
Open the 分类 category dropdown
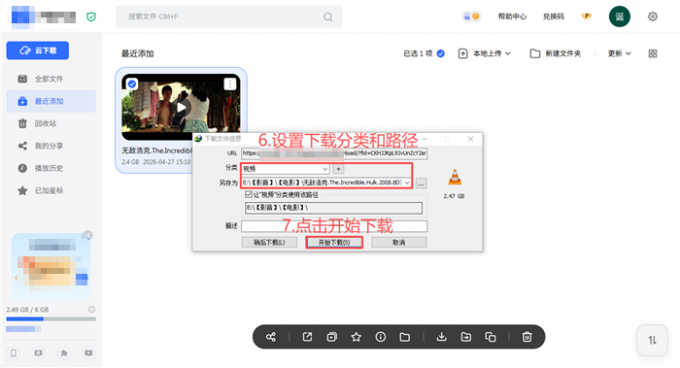pos(285,169)
